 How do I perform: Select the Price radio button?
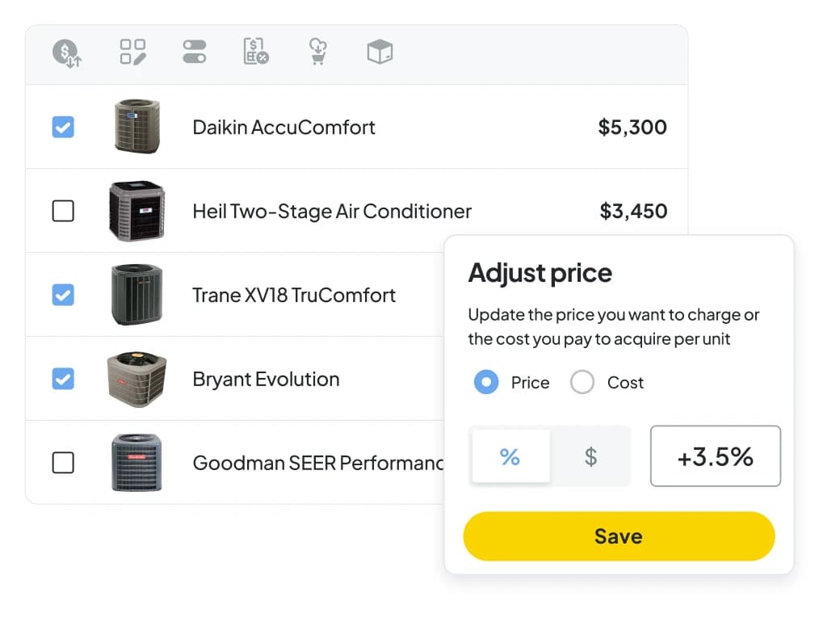[x=486, y=382]
